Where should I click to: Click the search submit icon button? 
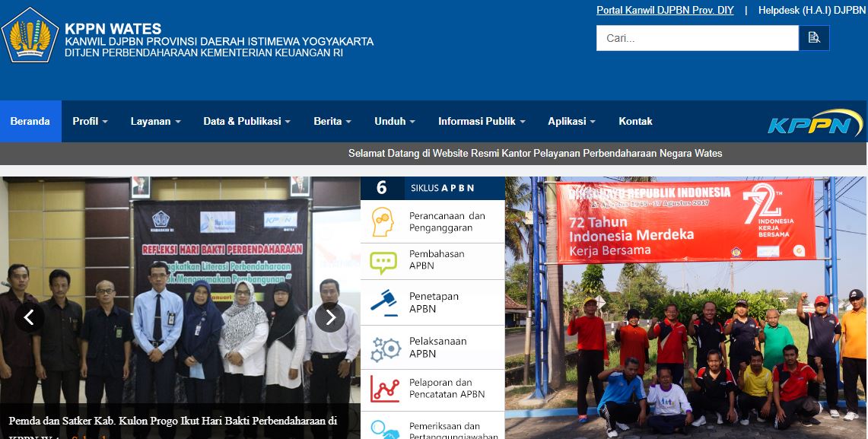pyautogui.click(x=814, y=38)
